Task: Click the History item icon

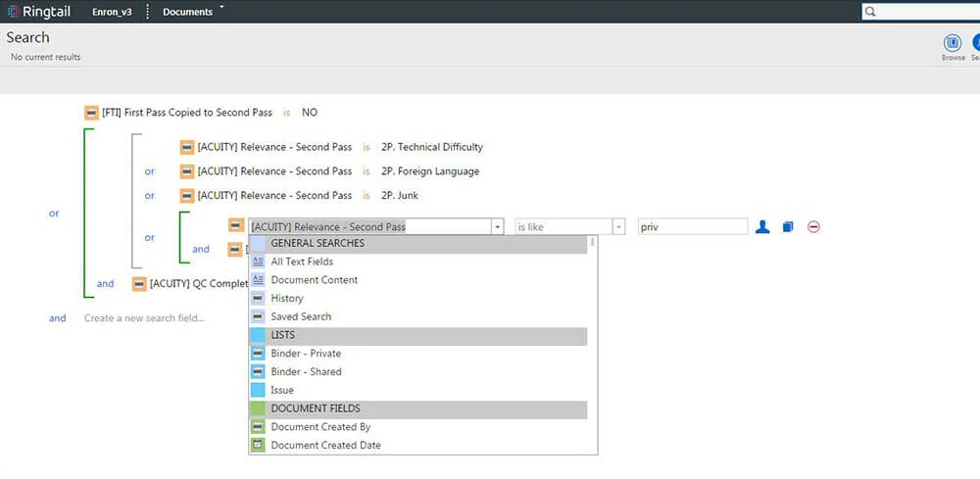Action: click(x=258, y=299)
